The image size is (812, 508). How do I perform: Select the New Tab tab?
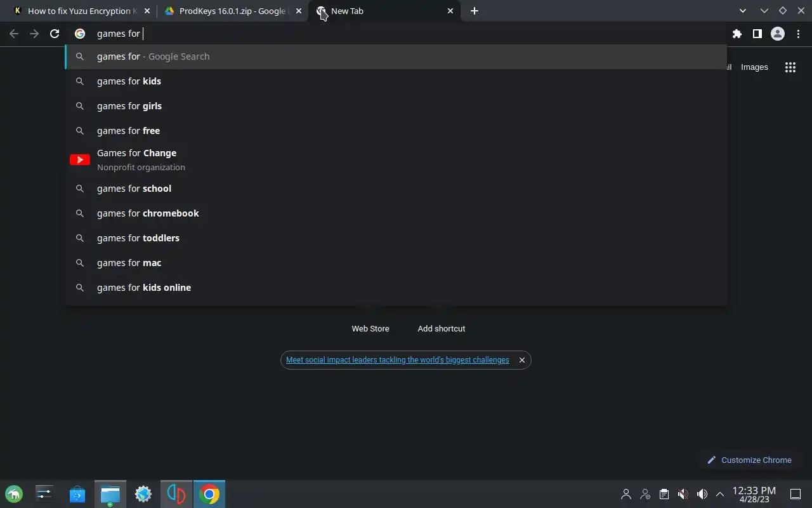(384, 11)
